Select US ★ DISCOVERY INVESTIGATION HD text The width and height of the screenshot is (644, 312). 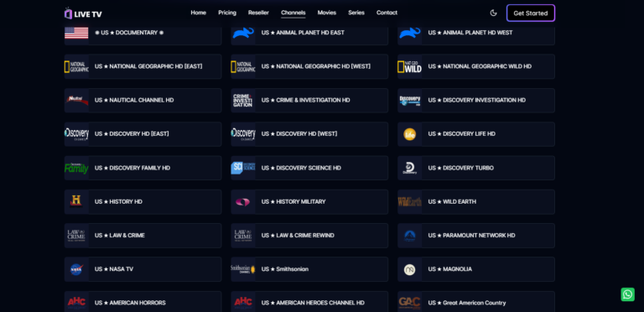[477, 100]
